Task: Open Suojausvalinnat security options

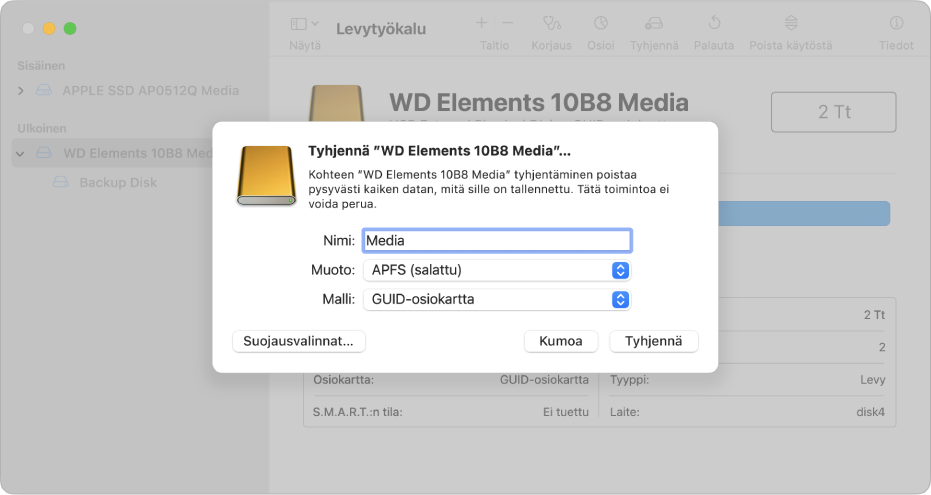Action: (299, 341)
